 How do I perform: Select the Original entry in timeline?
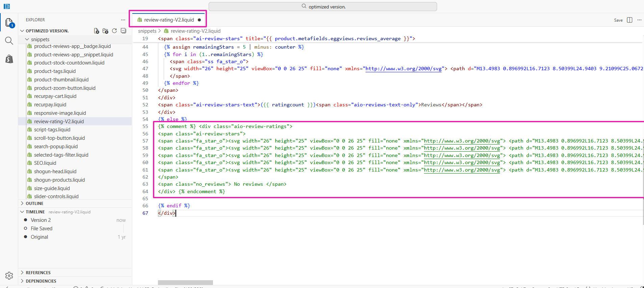39,237
